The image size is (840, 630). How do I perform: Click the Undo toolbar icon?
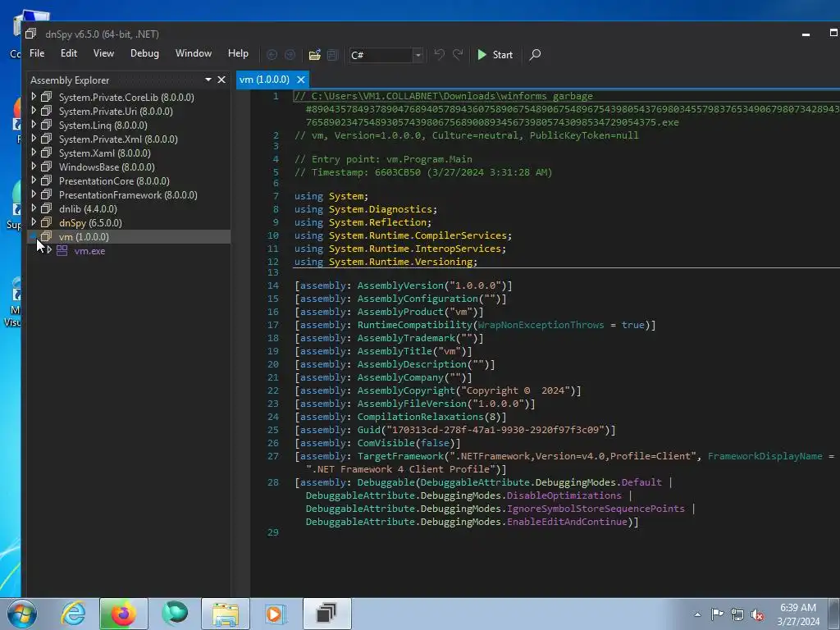click(440, 55)
